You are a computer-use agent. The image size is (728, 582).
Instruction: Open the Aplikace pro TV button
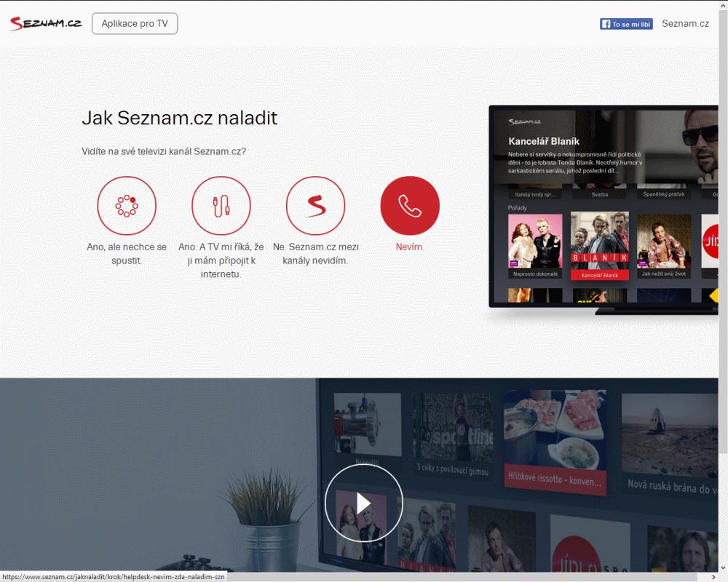click(x=135, y=24)
